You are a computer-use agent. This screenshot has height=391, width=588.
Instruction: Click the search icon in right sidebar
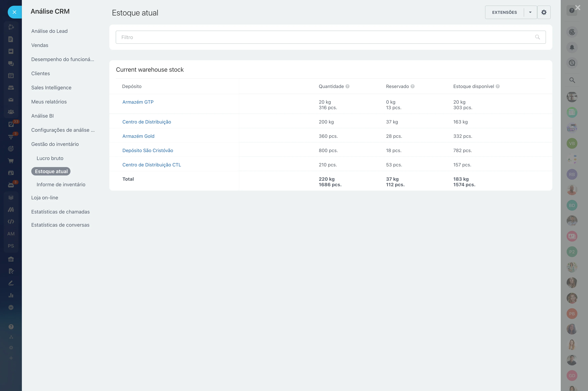[572, 80]
